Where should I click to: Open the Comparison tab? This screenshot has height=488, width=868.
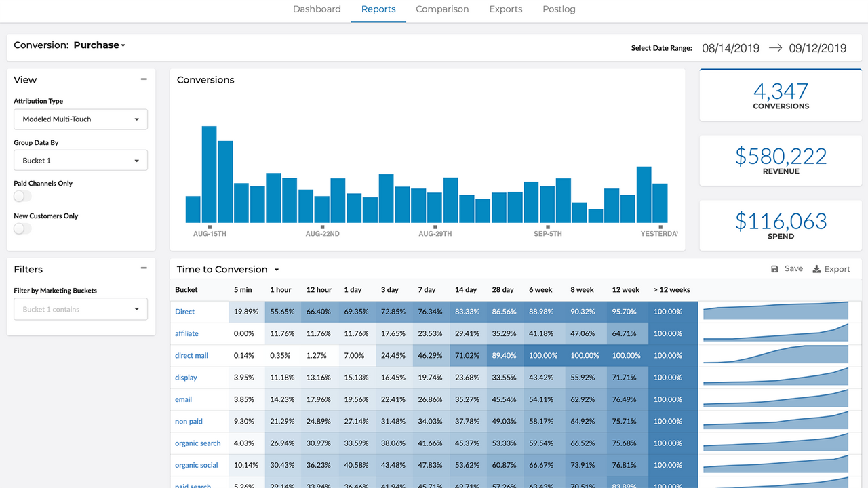(442, 9)
